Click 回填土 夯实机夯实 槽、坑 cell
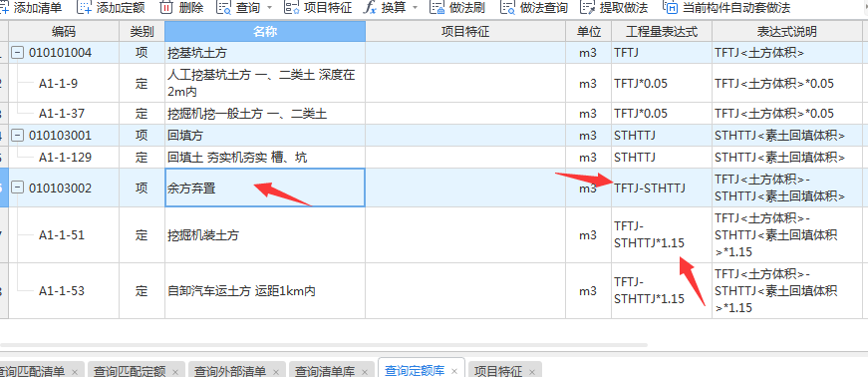The width and height of the screenshot is (868, 377). (265, 158)
